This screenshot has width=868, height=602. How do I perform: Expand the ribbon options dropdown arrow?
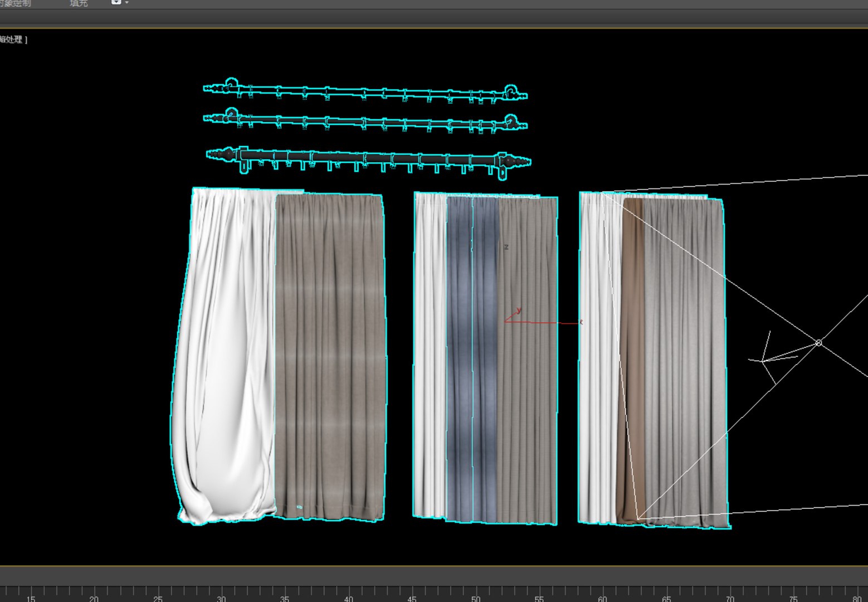point(126,3)
